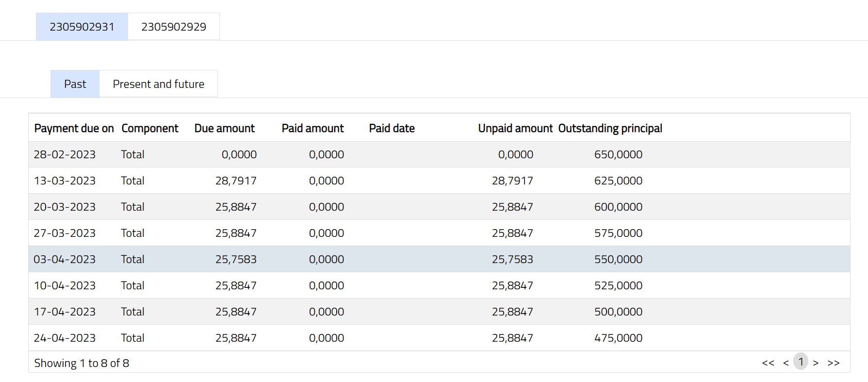
Task: Go to first page with << button
Action: pos(768,363)
